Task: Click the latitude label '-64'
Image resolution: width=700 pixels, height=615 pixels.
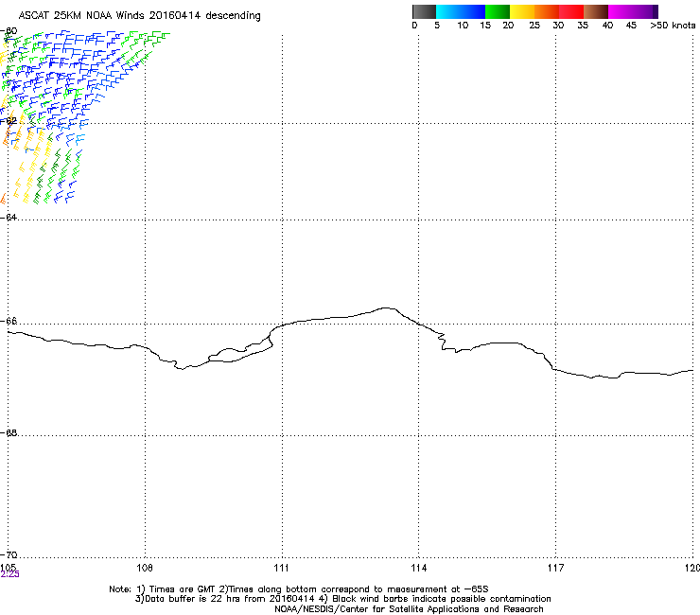Action: pyautogui.click(x=9, y=217)
